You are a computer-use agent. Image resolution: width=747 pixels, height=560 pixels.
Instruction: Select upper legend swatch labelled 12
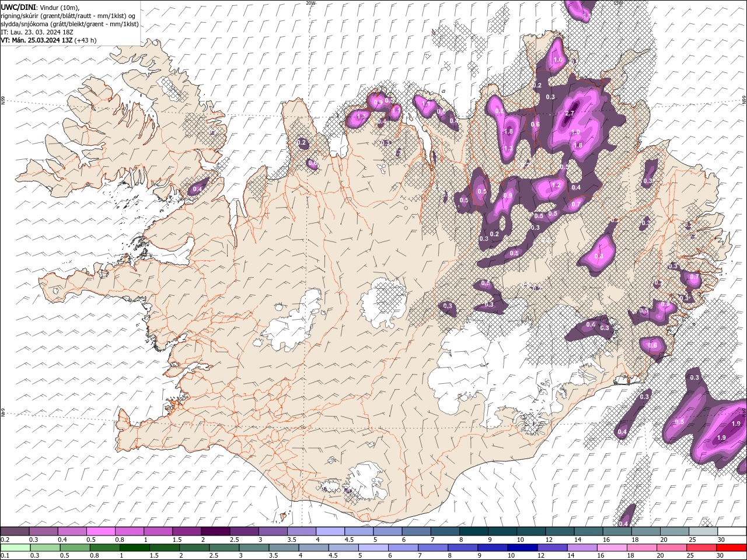(x=559, y=531)
